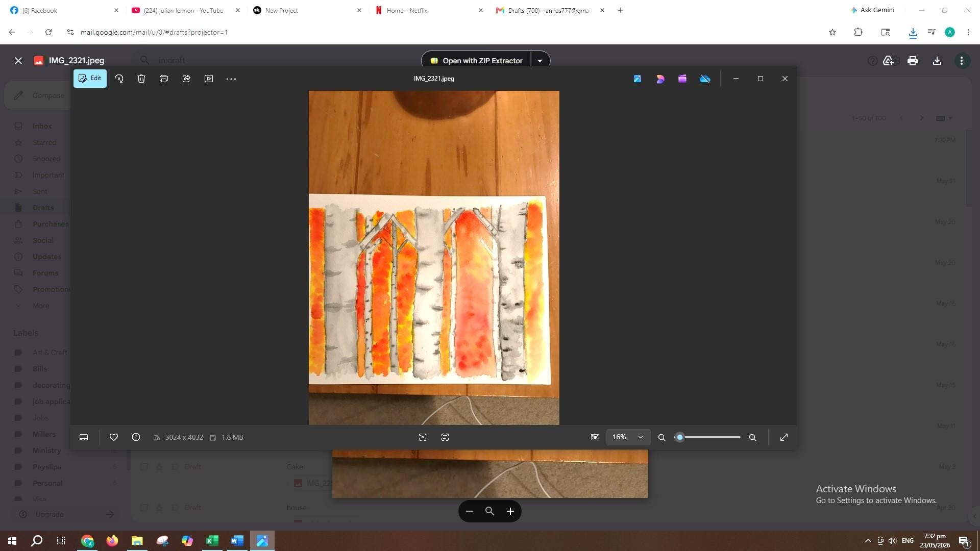Add to Drive icon in Gmail preview
The height and width of the screenshot is (551, 980).
click(x=888, y=61)
